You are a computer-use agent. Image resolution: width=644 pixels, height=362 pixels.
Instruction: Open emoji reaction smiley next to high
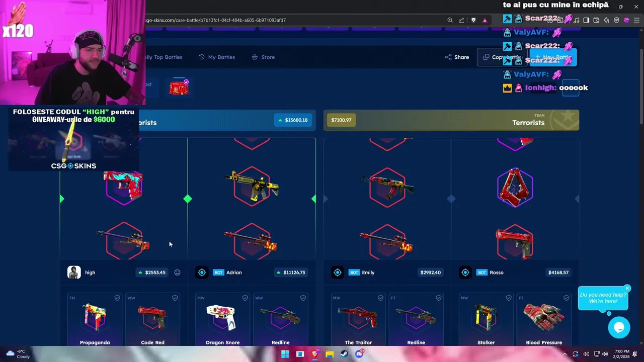tap(177, 273)
